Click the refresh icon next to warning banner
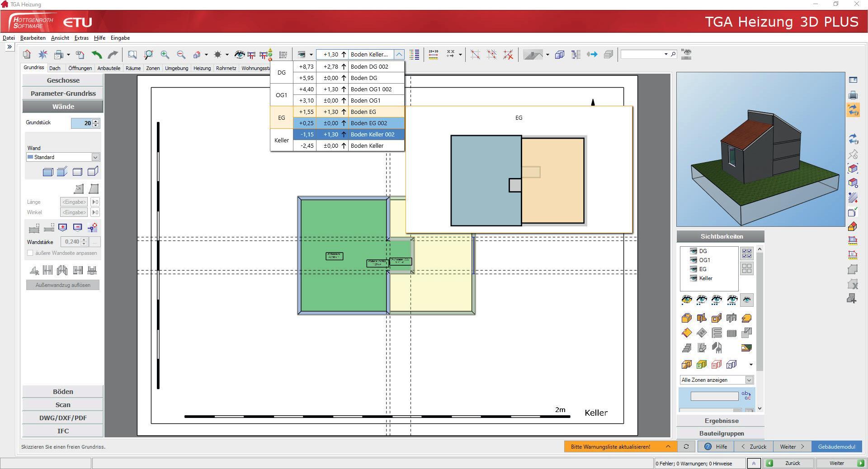 [686, 446]
